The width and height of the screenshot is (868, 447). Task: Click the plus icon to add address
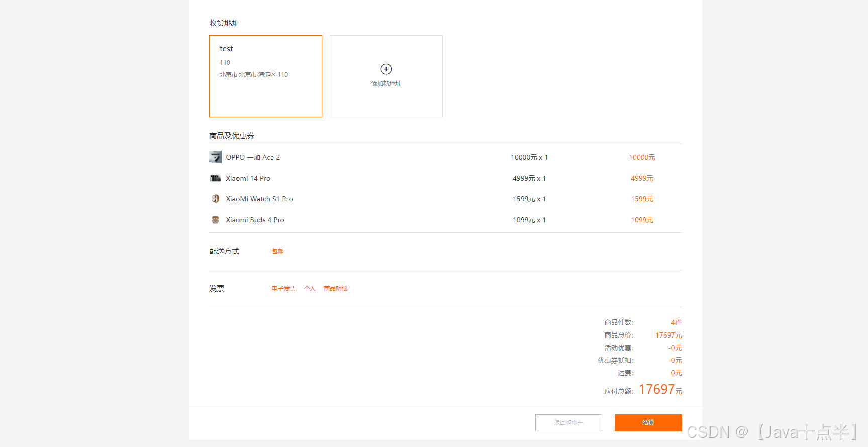386,69
